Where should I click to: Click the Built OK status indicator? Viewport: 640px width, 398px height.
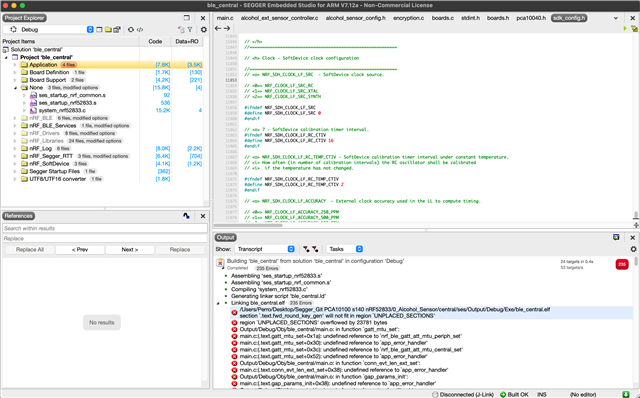click(514, 394)
